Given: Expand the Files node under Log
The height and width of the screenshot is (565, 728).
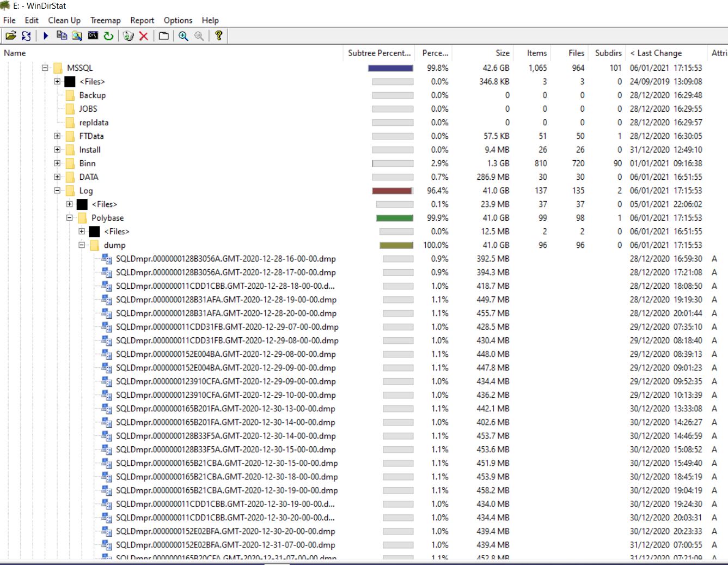Looking at the screenshot, I should point(70,204).
